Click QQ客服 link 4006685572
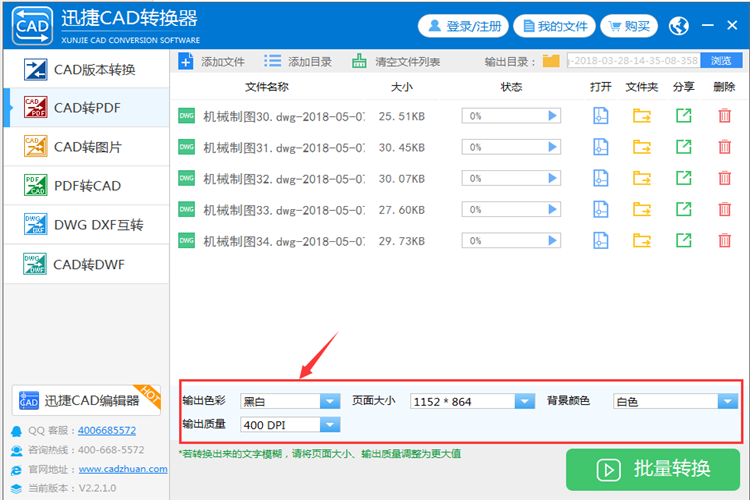 (x=107, y=430)
